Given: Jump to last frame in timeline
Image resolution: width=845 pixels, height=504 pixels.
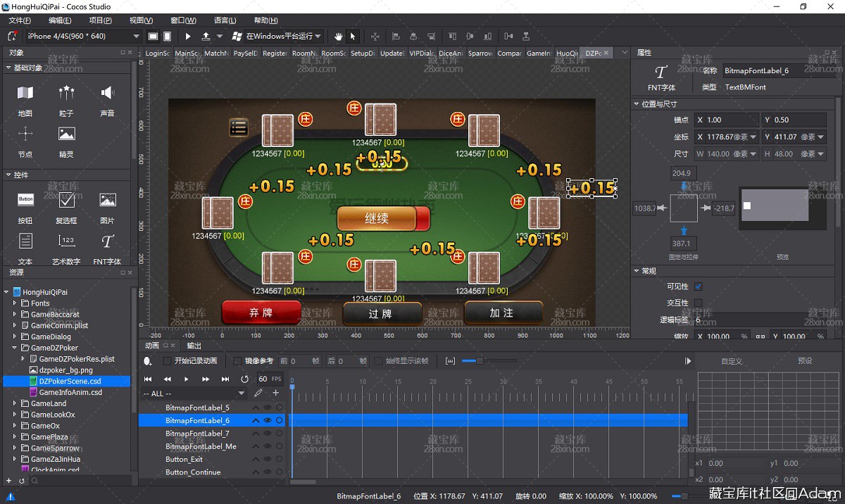Looking at the screenshot, I should coord(225,379).
